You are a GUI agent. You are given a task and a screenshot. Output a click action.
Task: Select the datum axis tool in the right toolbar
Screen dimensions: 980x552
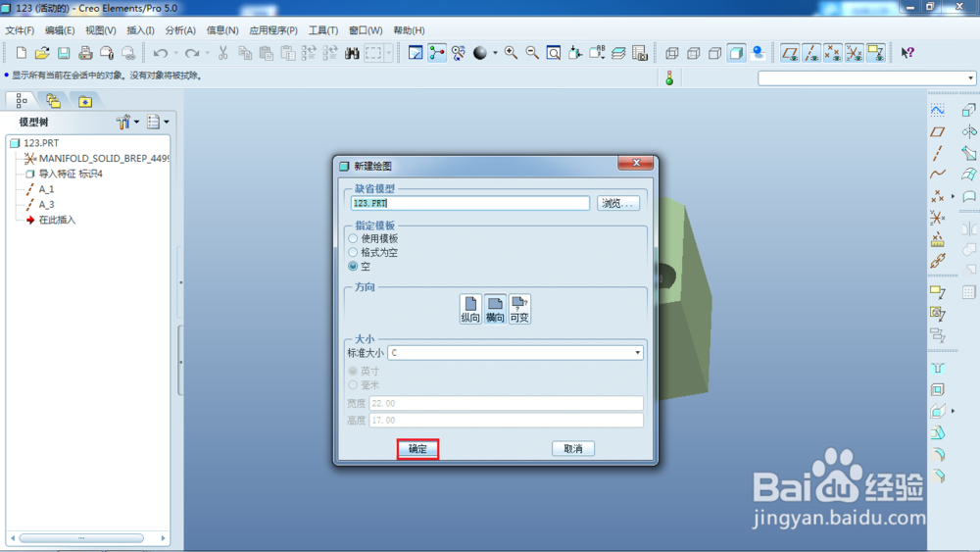tap(938, 153)
